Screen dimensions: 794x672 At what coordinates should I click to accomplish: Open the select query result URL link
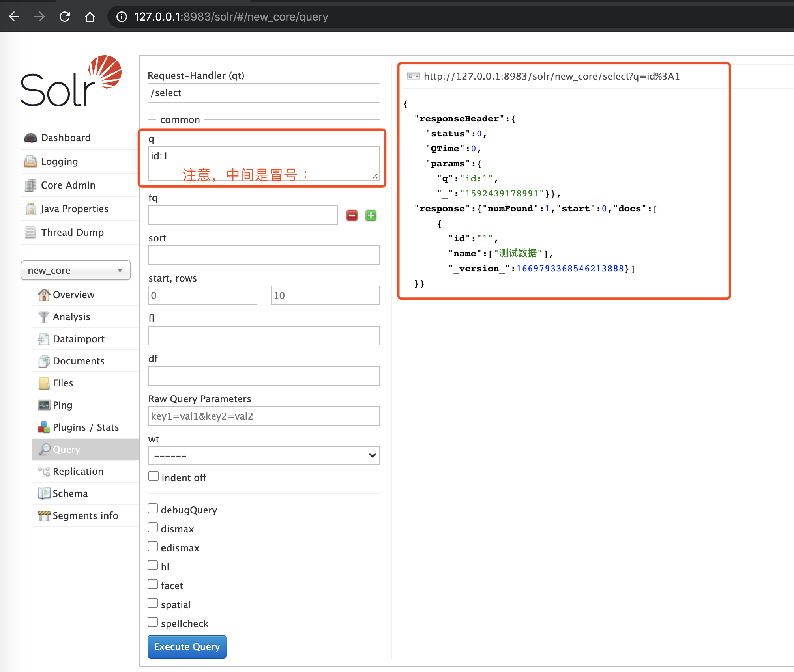coord(551,77)
